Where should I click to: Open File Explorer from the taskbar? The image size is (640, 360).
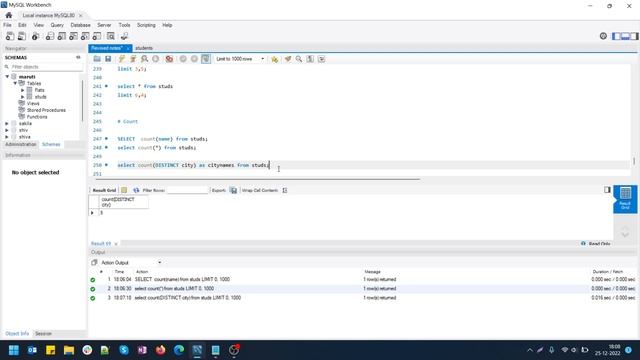coord(69,350)
